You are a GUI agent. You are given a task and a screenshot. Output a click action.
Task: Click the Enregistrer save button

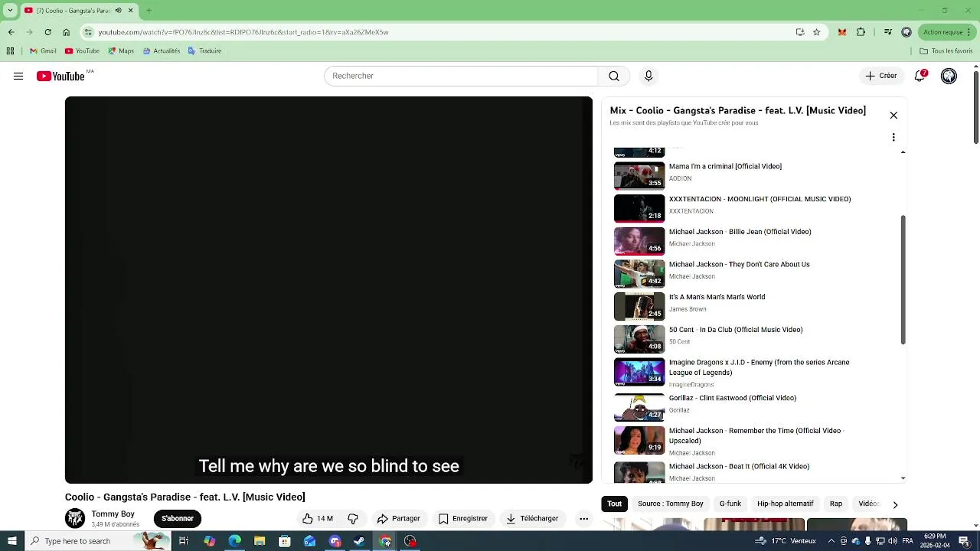[x=463, y=518]
